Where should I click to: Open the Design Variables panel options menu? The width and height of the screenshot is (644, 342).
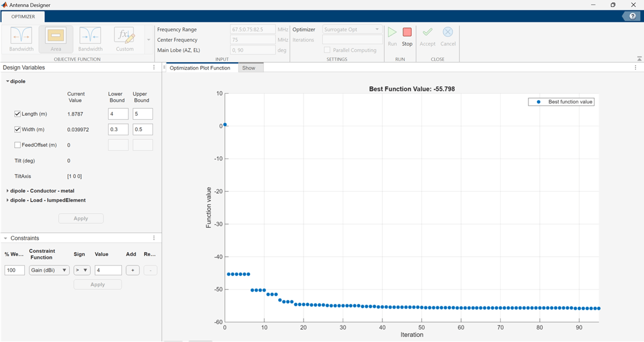coord(154,67)
